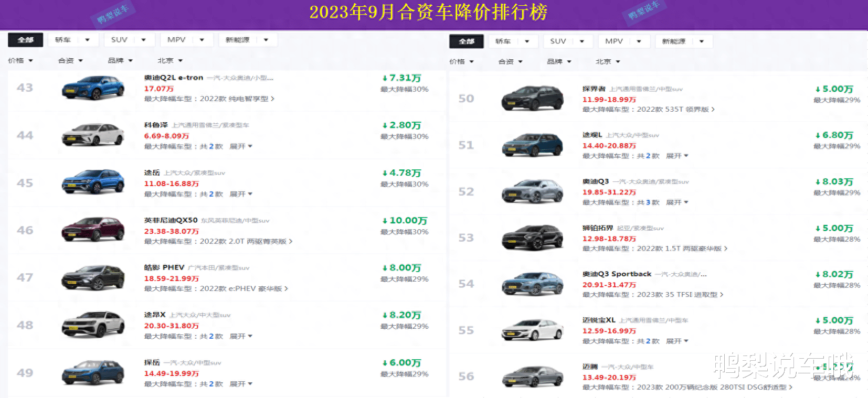868x398 pixels.
Task: Click the price range 14.40-20.88万
Action: click(x=609, y=145)
